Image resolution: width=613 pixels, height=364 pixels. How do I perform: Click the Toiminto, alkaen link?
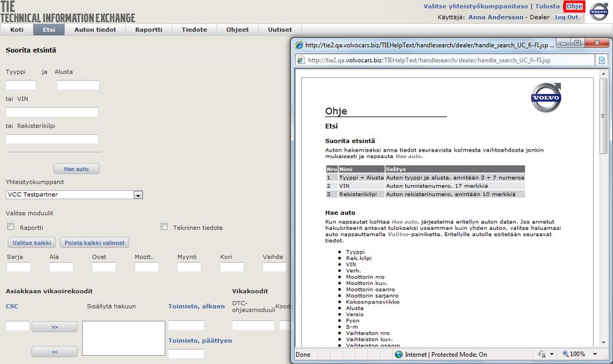tap(197, 306)
